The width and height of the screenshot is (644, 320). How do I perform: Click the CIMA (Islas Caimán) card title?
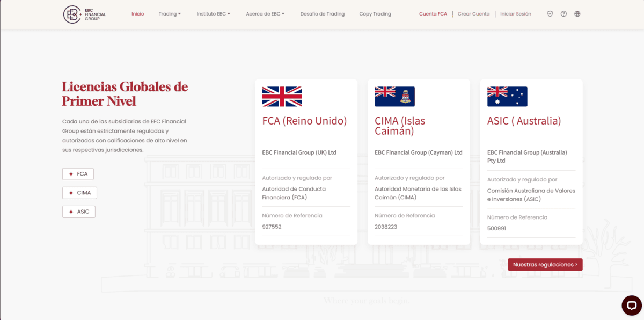click(x=400, y=126)
